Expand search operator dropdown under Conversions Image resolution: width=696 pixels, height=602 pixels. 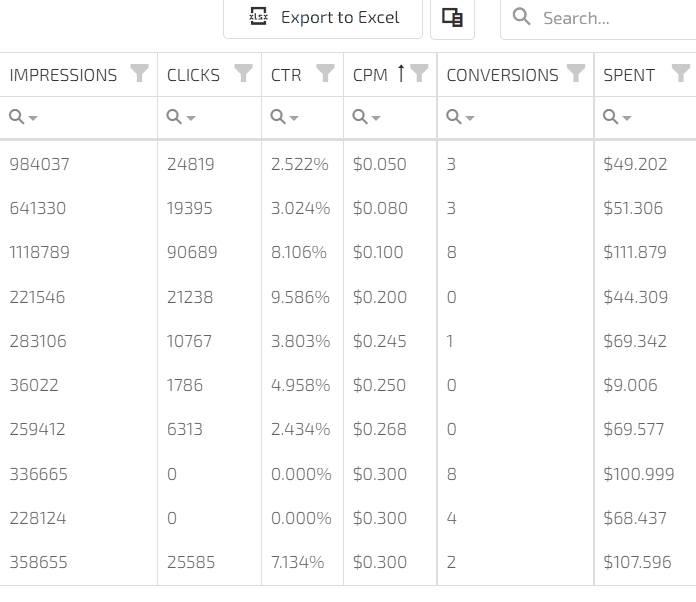click(x=461, y=118)
